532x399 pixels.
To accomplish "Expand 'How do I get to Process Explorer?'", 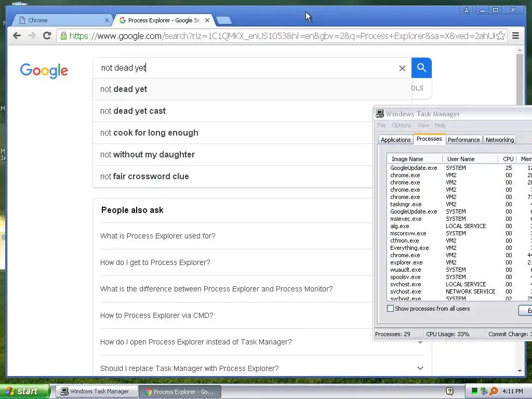I will (155, 262).
